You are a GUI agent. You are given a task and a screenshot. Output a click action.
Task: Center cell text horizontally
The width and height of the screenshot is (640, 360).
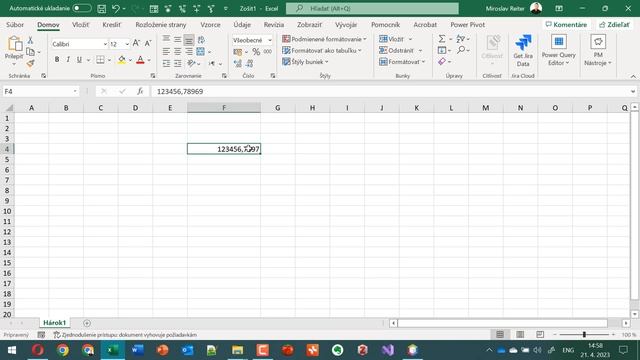coord(178,51)
